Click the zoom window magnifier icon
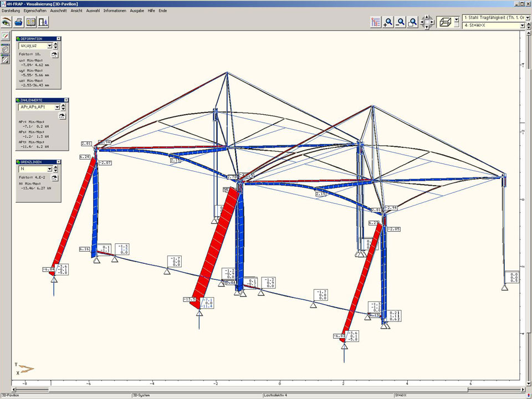Image resolution: width=532 pixels, height=399 pixels. coord(413,22)
